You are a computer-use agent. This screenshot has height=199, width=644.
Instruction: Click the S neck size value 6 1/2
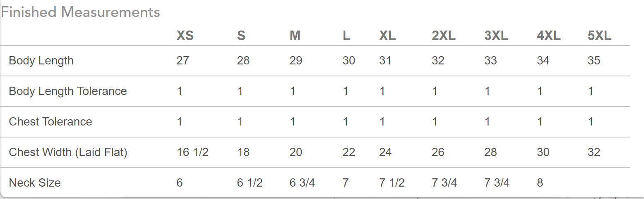[250, 182]
